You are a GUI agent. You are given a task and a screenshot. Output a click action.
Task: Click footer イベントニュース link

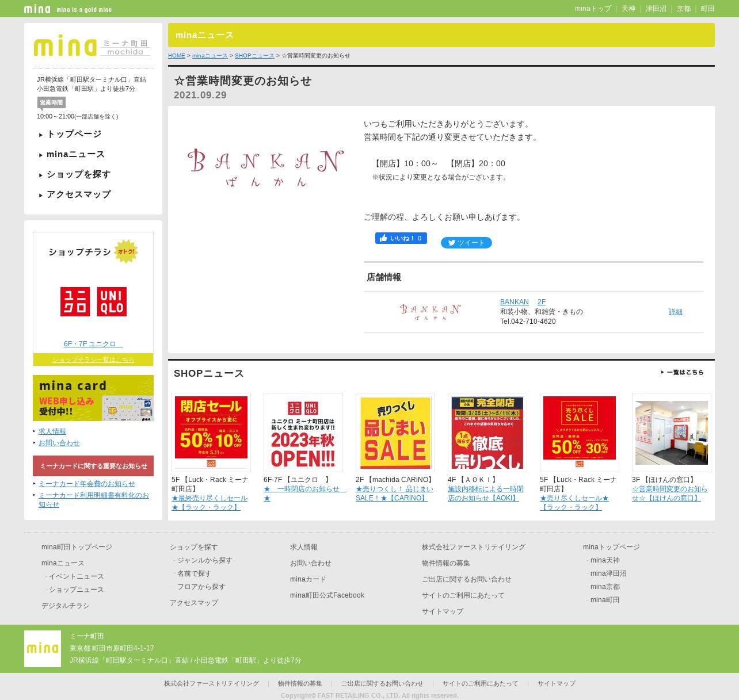point(76,576)
